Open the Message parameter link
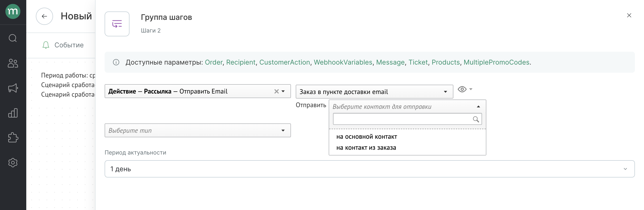The width and height of the screenshot is (644, 210). point(390,62)
